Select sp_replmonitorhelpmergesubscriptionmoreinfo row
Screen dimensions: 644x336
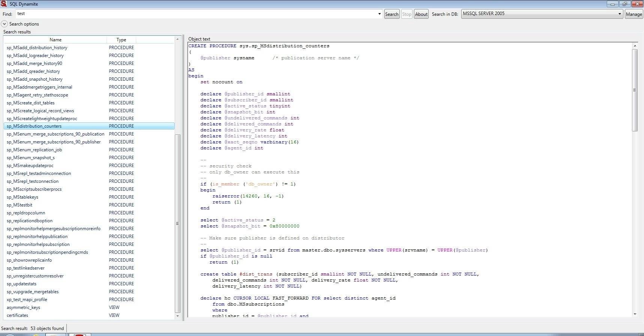point(89,229)
